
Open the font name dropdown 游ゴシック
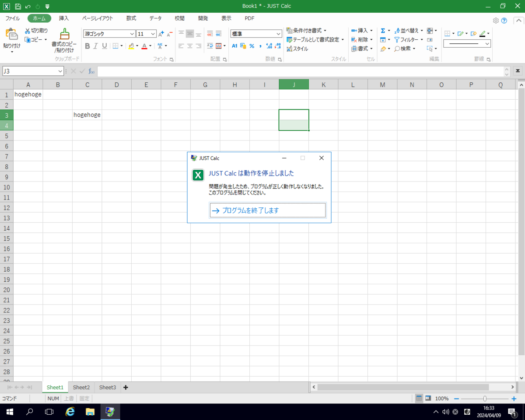pos(132,34)
